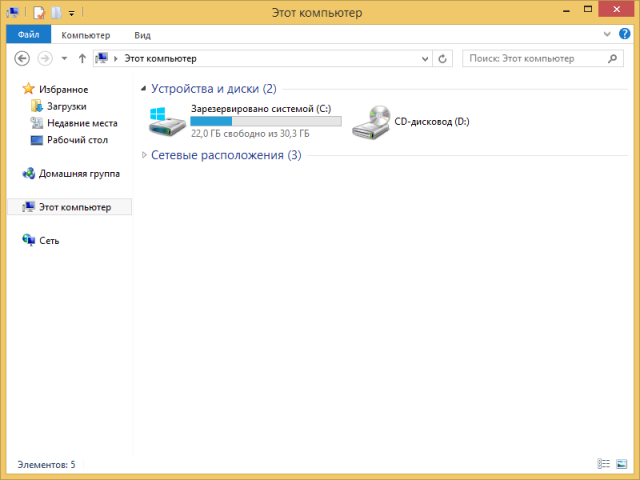Collapse the Устройства и диски section
This screenshot has width=640, height=480.
point(145,89)
